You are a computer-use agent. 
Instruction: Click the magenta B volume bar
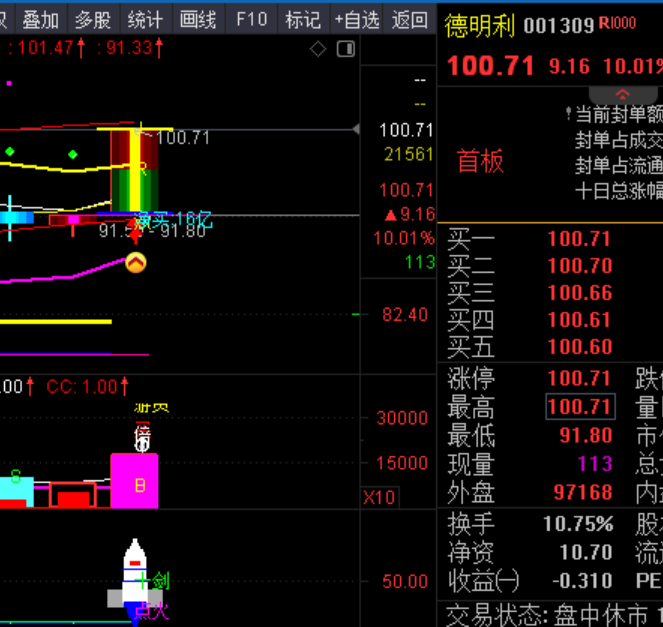[134, 481]
